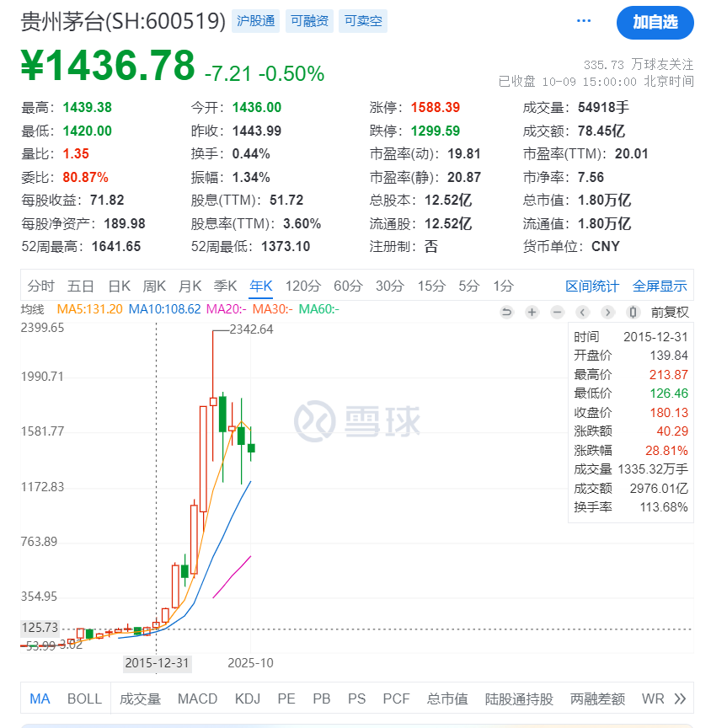
Task: Select the MA indicator tab
Action: pyautogui.click(x=40, y=699)
